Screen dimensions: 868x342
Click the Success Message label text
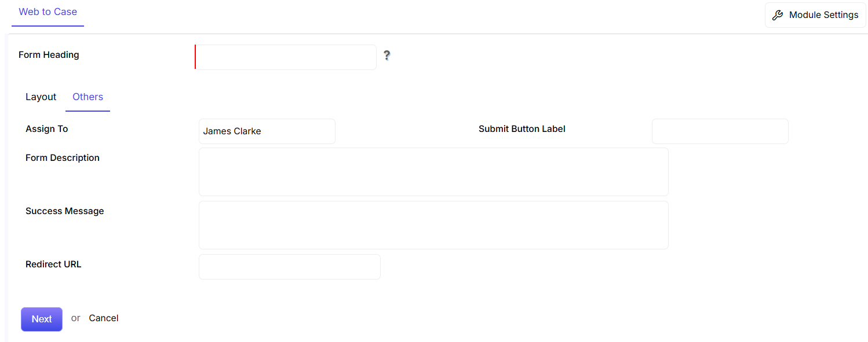65,211
